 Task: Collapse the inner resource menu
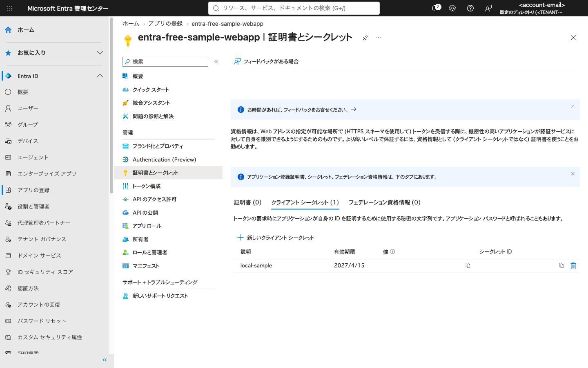(216, 62)
